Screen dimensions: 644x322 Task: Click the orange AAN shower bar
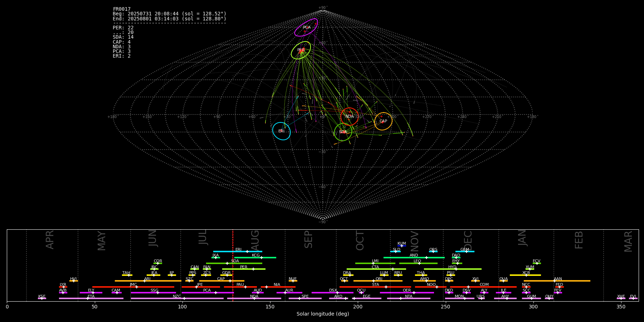[x=557, y=281]
